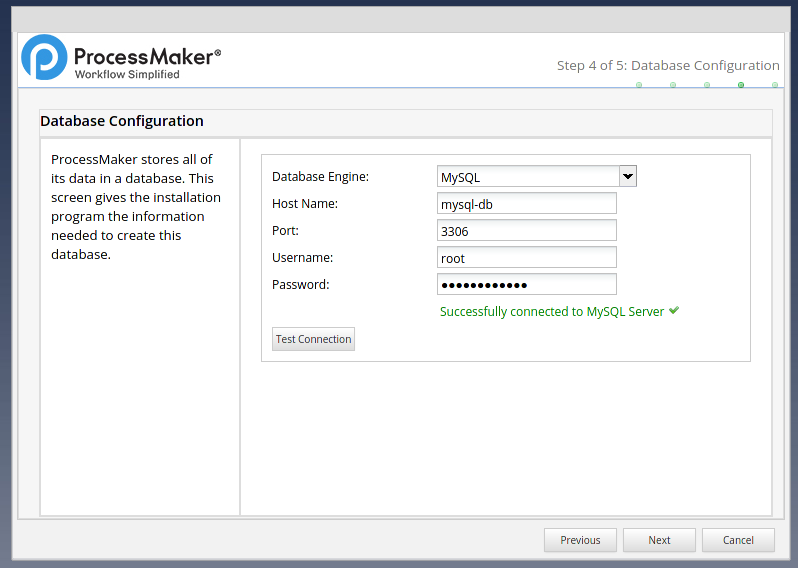Cancel the installation wizard

(x=738, y=540)
